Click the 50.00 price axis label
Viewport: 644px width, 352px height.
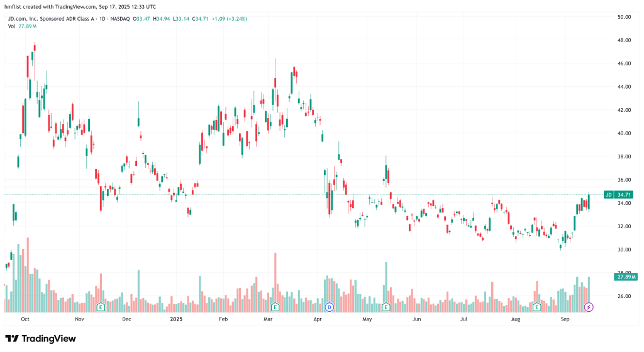click(x=624, y=17)
